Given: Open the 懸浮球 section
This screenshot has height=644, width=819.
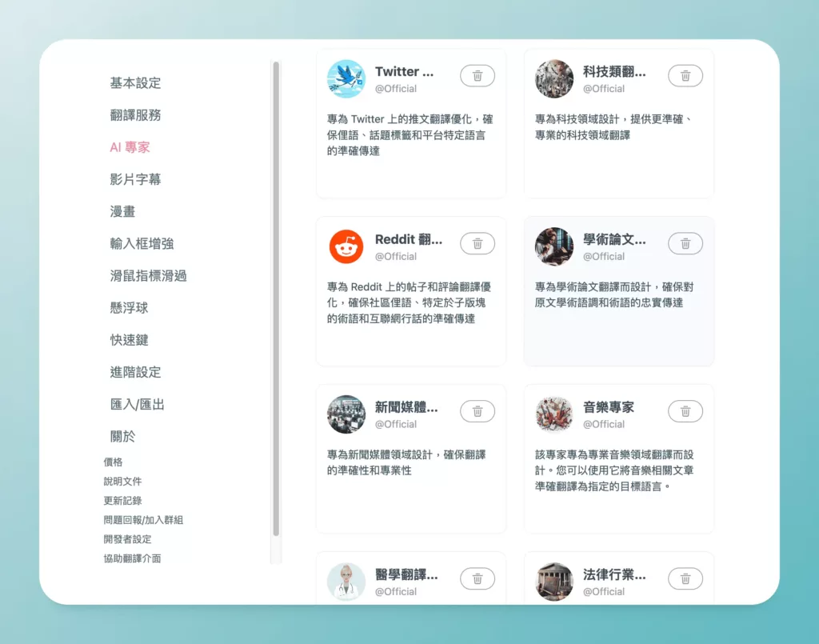Looking at the screenshot, I should point(129,308).
